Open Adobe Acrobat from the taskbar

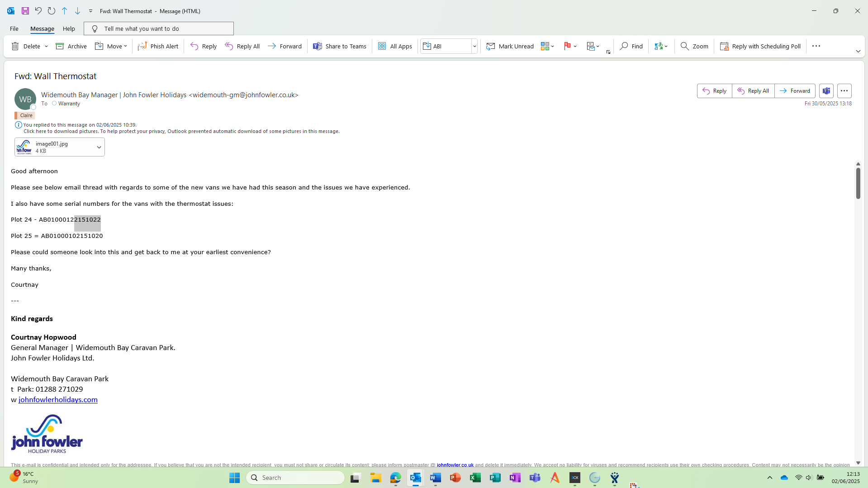(555, 478)
